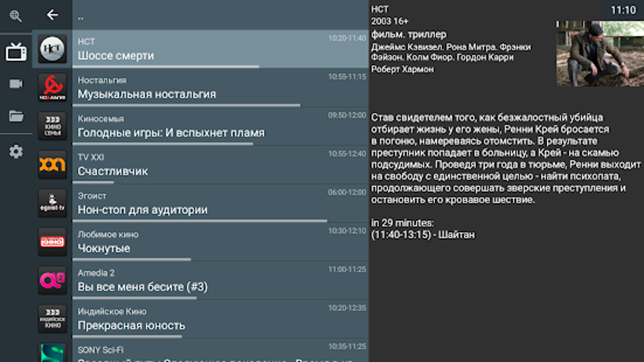Open the Индийское Кино channel entry
This screenshot has width=644, height=362.
(x=221, y=319)
